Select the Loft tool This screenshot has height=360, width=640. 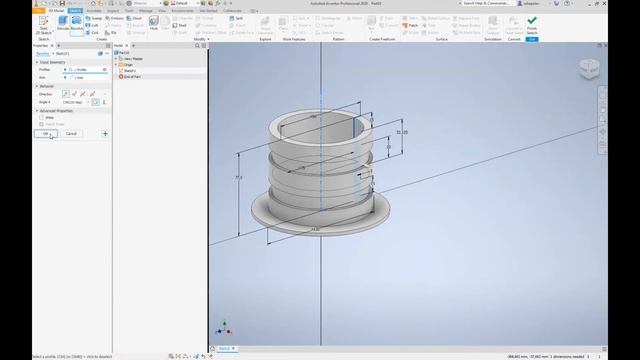tap(92, 25)
